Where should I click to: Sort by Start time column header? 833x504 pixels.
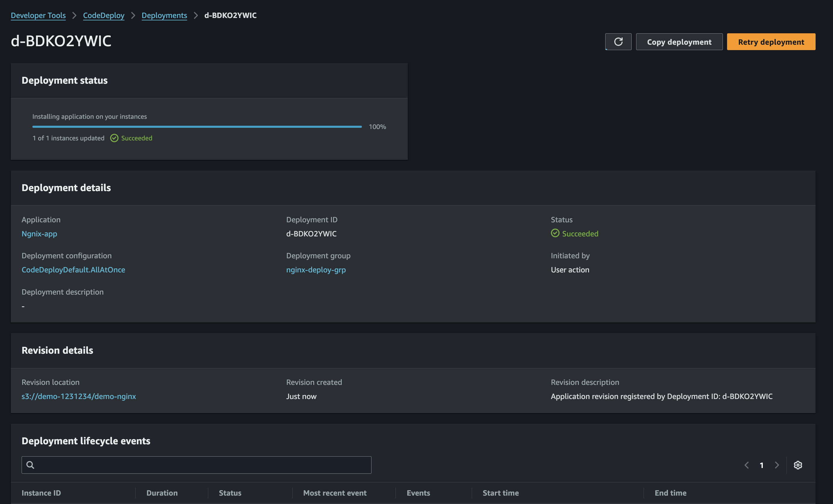(x=500, y=493)
